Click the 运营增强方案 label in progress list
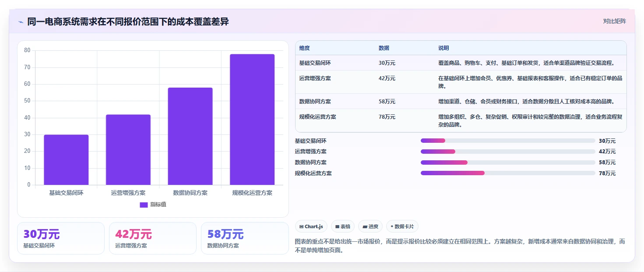The image size is (644, 272). [x=311, y=152]
